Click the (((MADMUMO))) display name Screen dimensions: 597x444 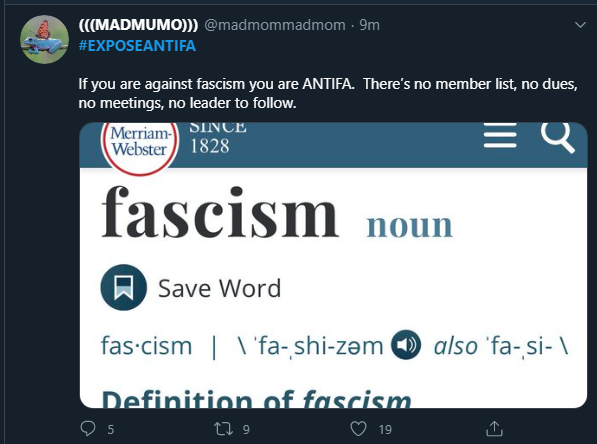[138, 25]
